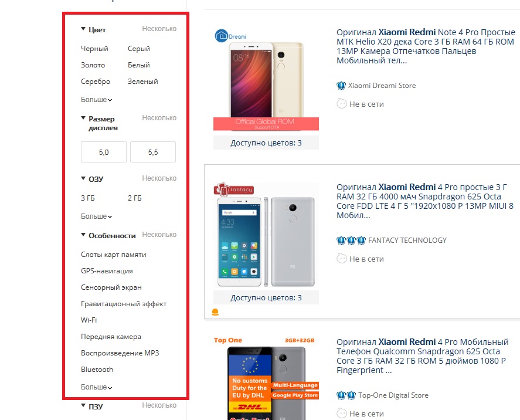Select the 5,5 display size option
The image size is (520, 420).
click(153, 152)
